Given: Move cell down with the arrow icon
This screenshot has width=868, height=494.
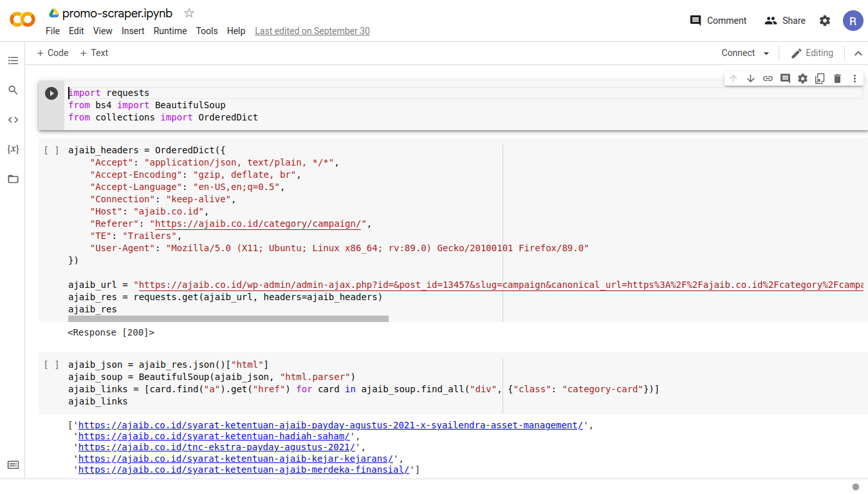Looking at the screenshot, I should (x=750, y=79).
